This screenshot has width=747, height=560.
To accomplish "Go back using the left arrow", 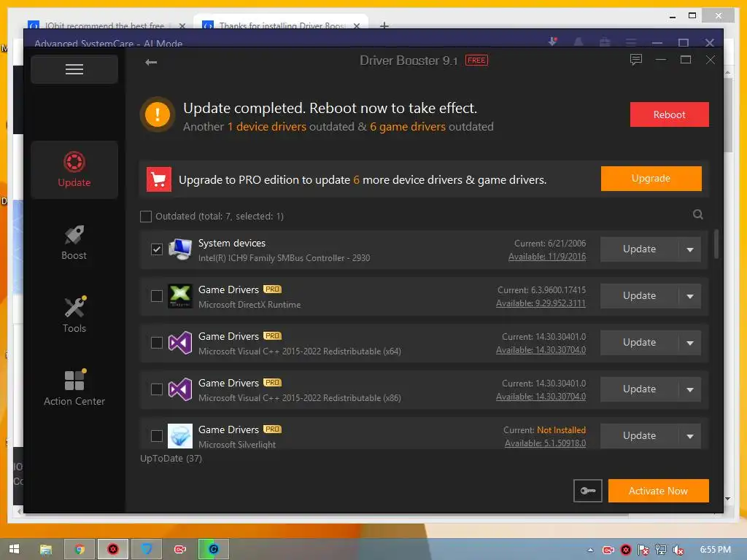I will (x=151, y=62).
